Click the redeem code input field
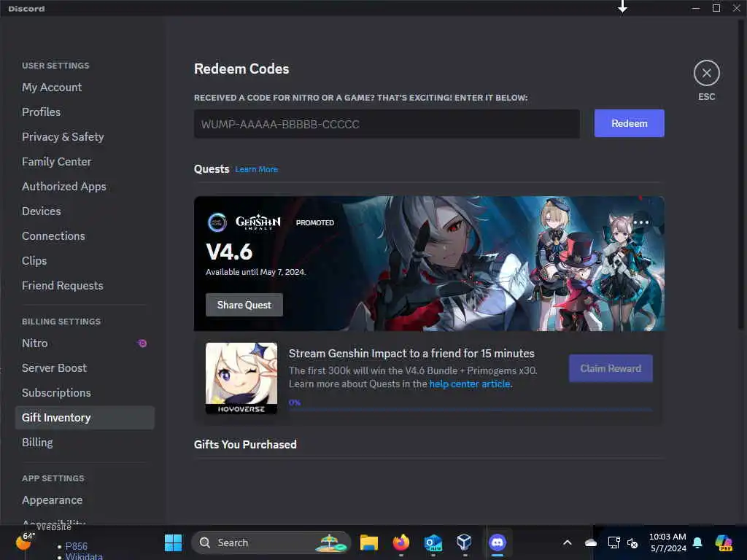 387,124
